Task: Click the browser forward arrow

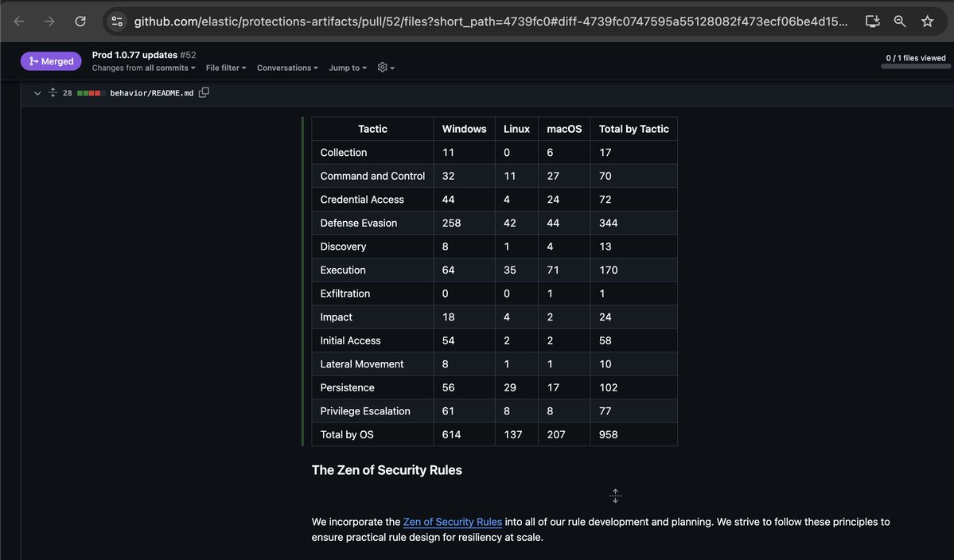Action: [50, 21]
